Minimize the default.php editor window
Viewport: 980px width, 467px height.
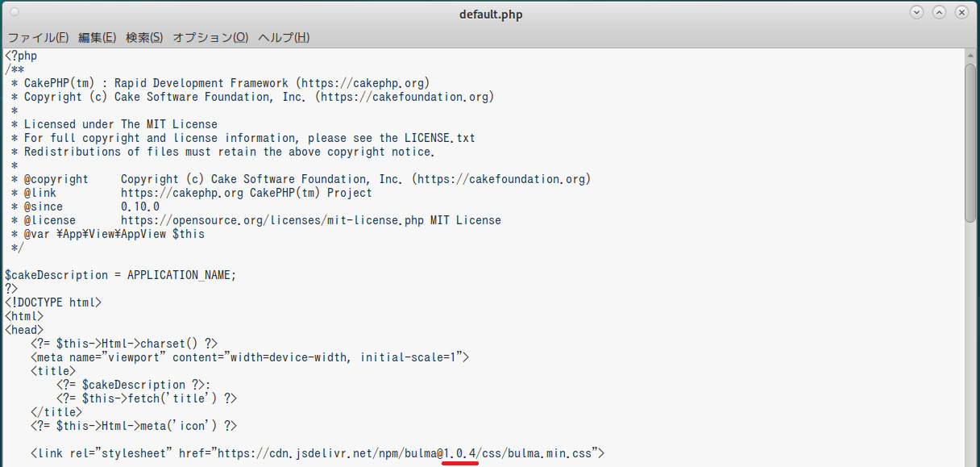(916, 13)
